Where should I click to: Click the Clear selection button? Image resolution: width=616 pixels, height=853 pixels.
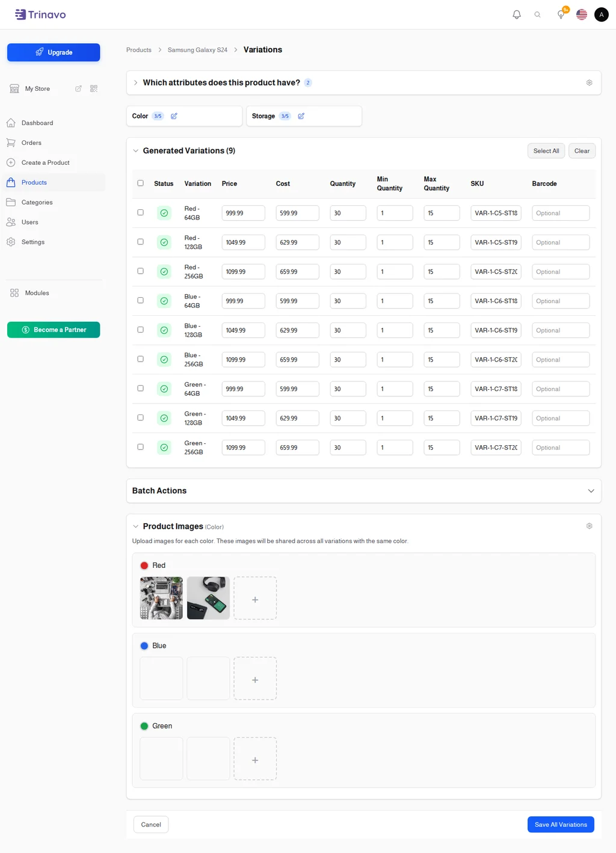(x=582, y=151)
